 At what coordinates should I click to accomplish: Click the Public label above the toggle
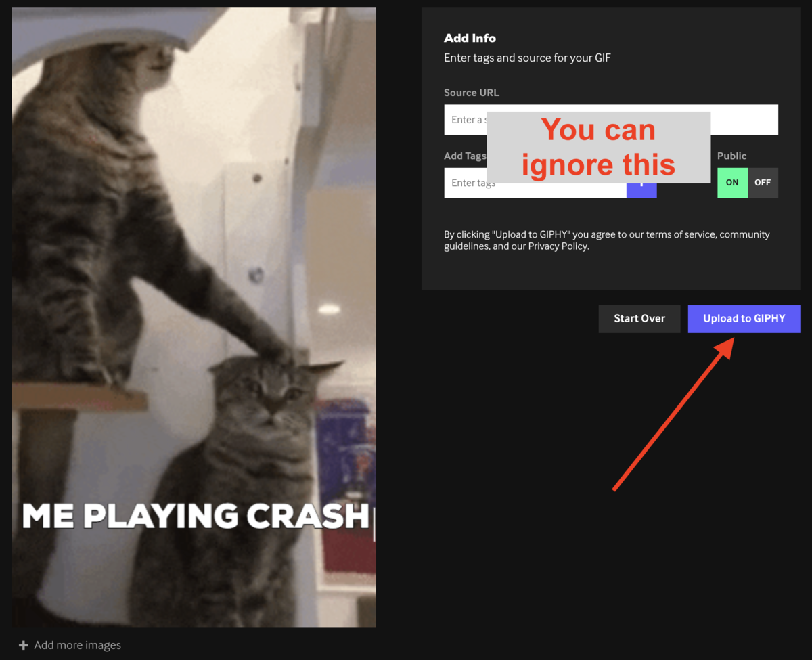731,156
